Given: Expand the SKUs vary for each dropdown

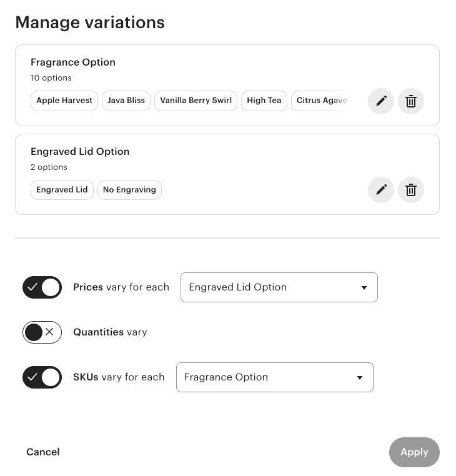Looking at the screenshot, I should (274, 377).
